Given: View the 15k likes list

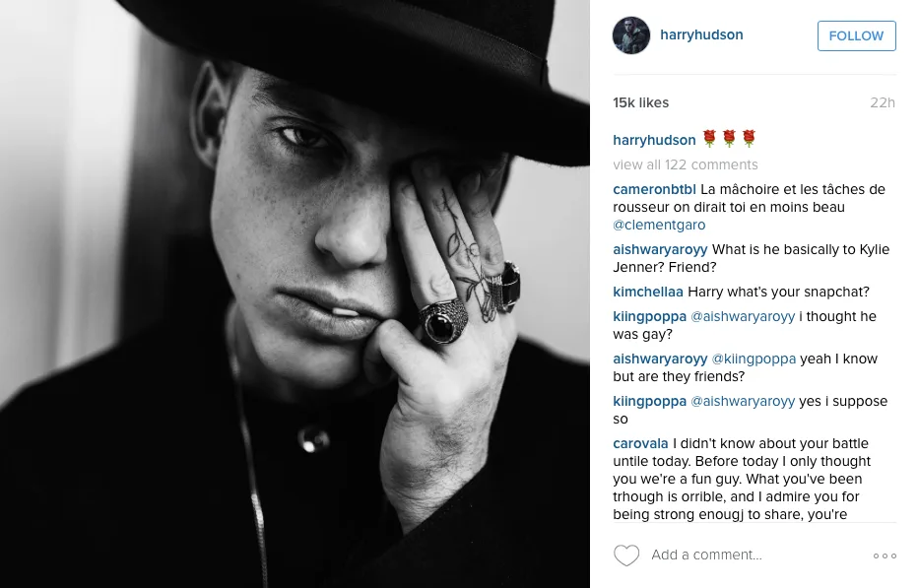Looking at the screenshot, I should 640,102.
